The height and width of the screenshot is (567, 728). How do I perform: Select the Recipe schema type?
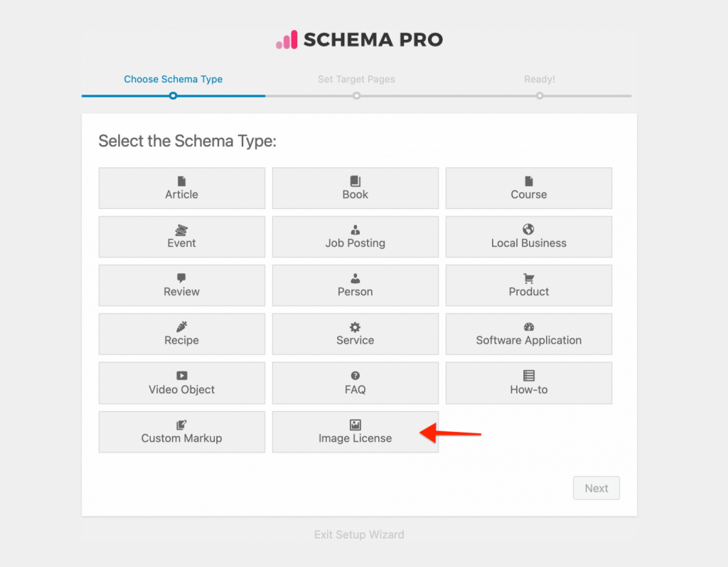coord(181,334)
